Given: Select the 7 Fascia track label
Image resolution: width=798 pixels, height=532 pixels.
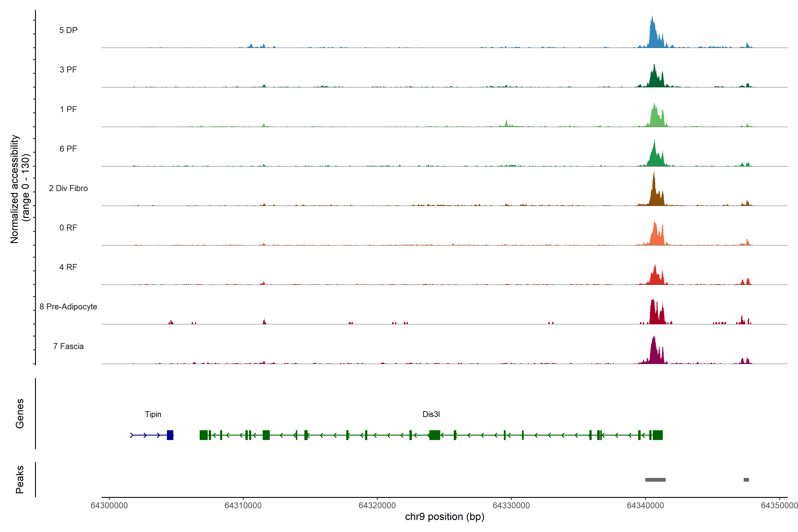Looking at the screenshot, I should click(68, 346).
